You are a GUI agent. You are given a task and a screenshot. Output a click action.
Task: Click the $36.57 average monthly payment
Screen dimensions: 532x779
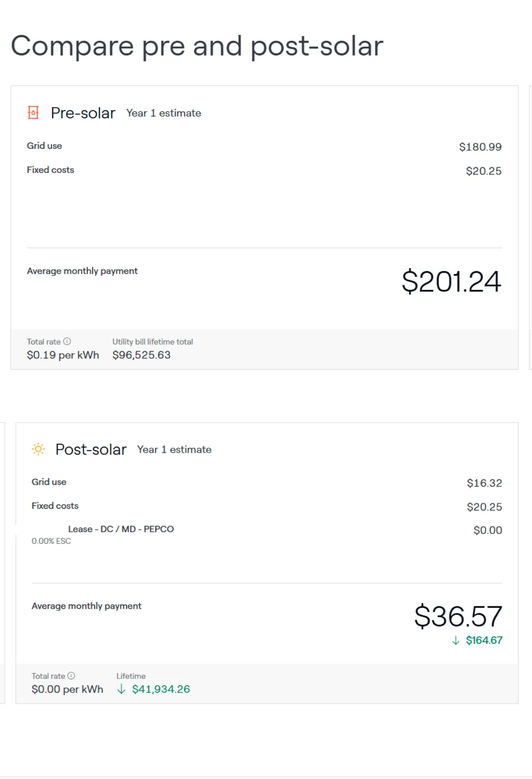point(458,616)
